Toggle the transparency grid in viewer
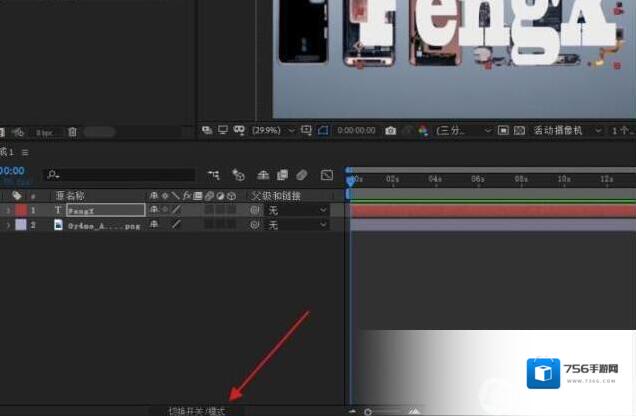The height and width of the screenshot is (416, 636). [x=518, y=131]
